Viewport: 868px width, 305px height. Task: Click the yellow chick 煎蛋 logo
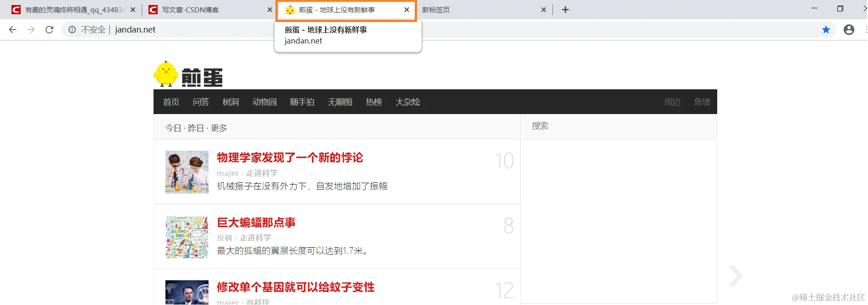(x=188, y=74)
